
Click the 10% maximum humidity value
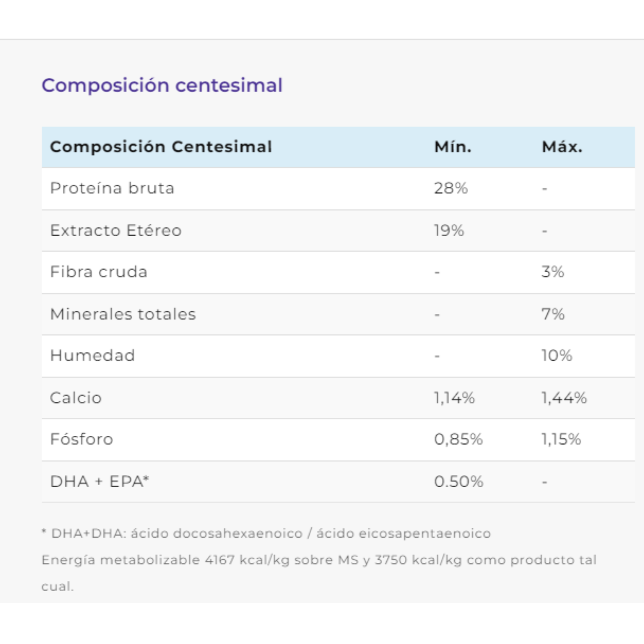556,355
